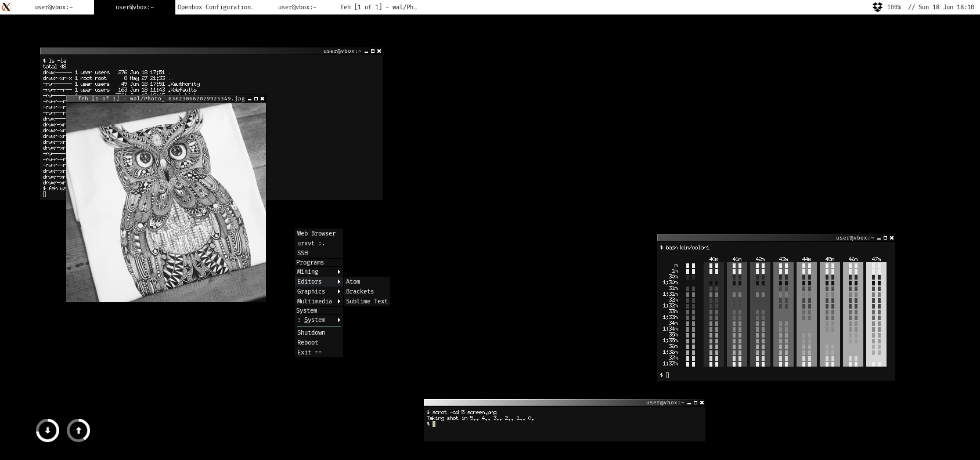Maximize the feh image viewer window

256,99
